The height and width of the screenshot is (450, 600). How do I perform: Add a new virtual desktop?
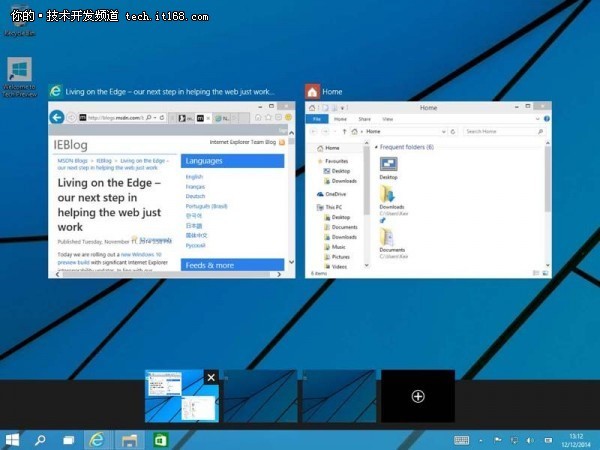418,396
